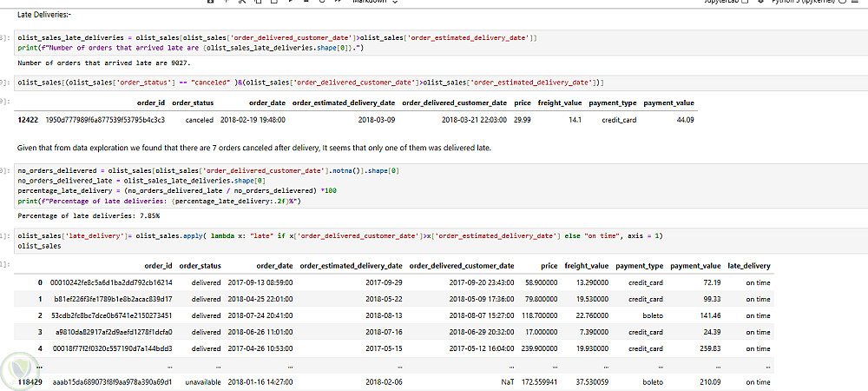Viewport: 868px width, 391px height.
Task: Select price 239.900000 in row 4
Action: click(539, 349)
